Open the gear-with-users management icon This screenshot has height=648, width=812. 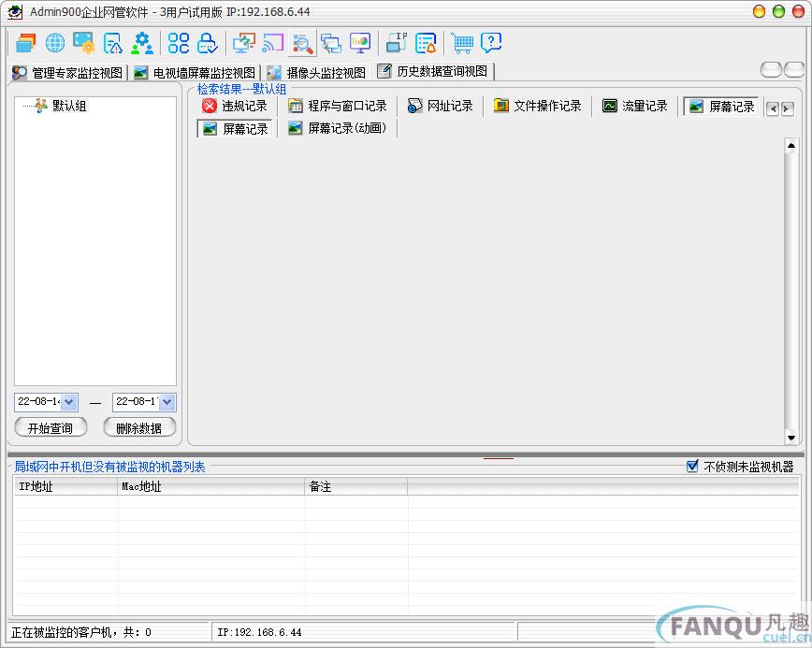pyautogui.click(x=142, y=43)
